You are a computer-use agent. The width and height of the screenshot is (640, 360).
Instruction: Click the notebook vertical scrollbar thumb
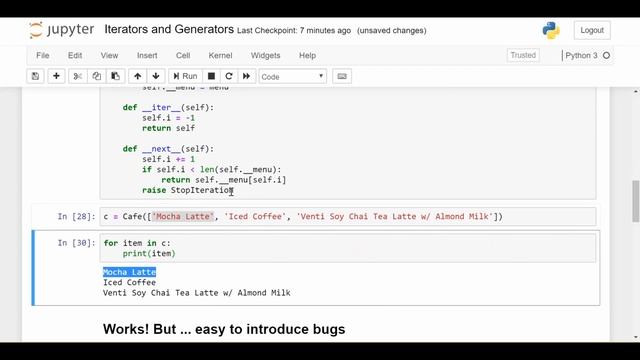click(636, 201)
